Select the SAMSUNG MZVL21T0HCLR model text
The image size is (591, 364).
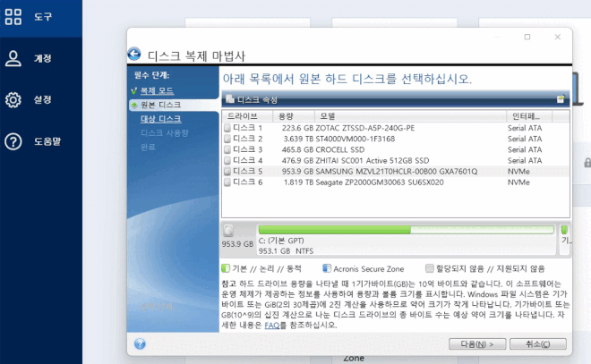point(396,172)
